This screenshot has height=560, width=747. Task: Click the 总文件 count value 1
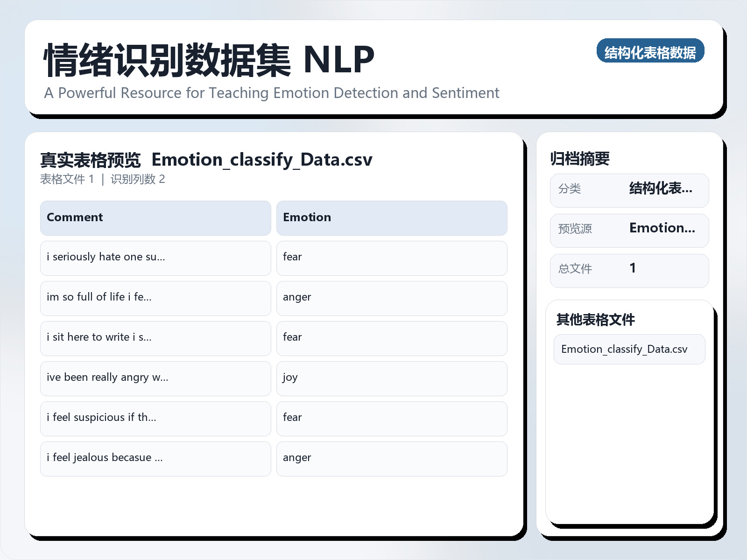pyautogui.click(x=633, y=269)
